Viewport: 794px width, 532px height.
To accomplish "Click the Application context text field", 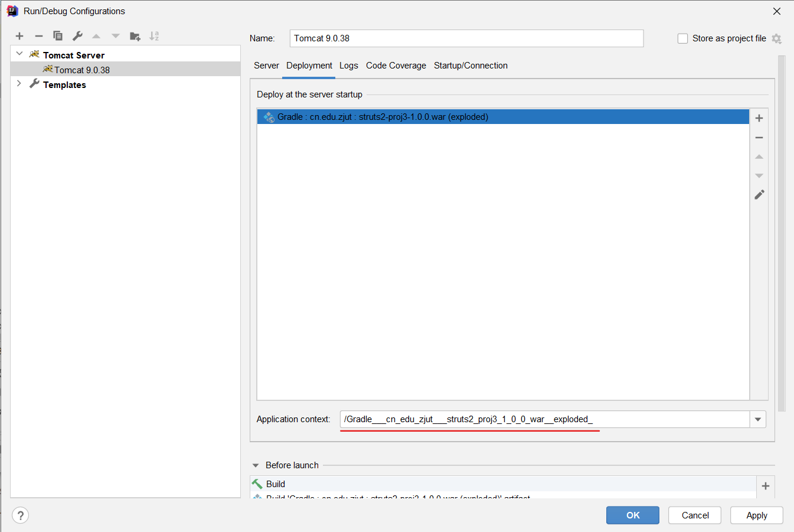I will tap(545, 419).
